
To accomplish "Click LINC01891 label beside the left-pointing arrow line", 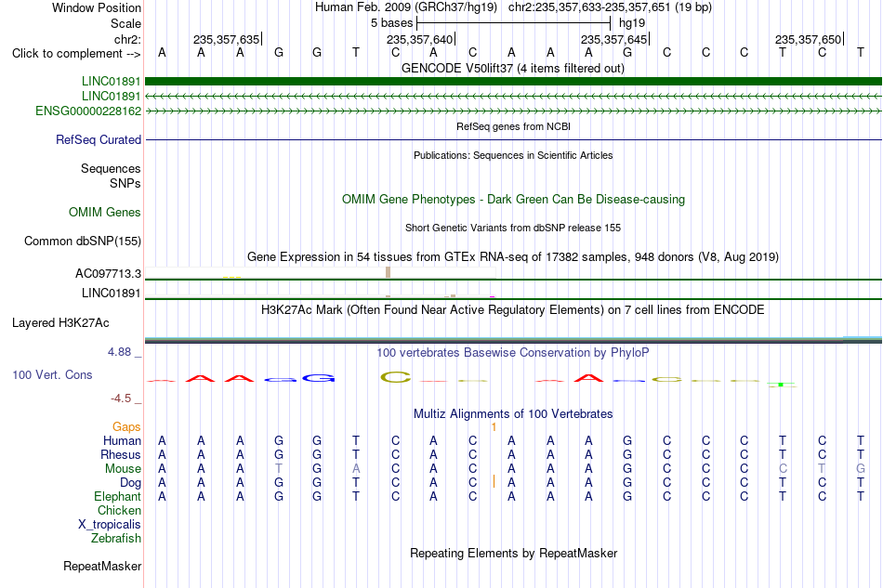I will (x=111, y=97).
